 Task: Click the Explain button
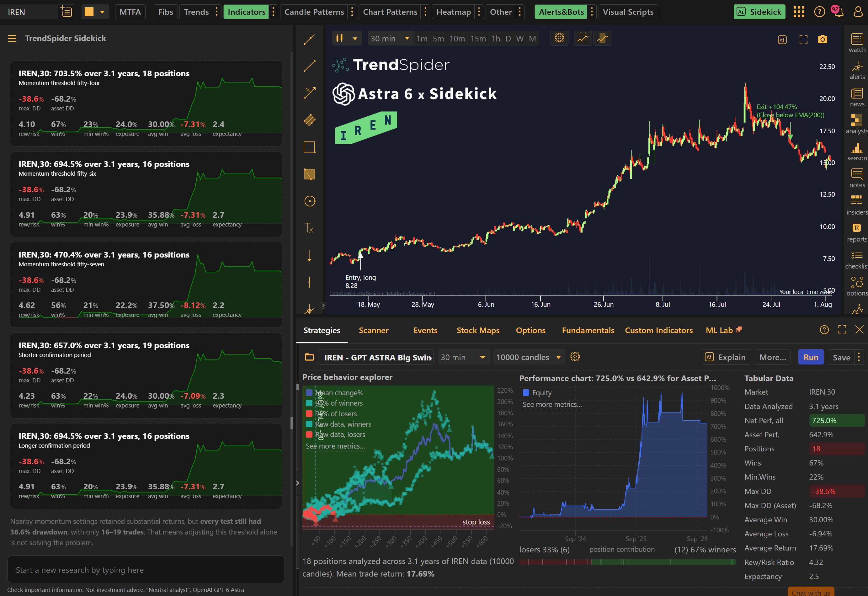[x=726, y=357]
